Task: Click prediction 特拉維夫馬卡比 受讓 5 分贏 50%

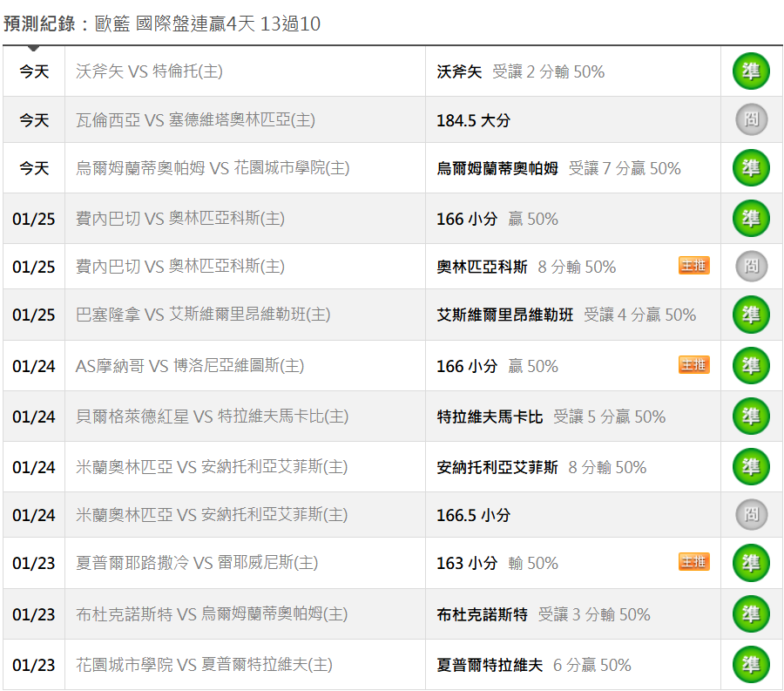Action: 551,417
